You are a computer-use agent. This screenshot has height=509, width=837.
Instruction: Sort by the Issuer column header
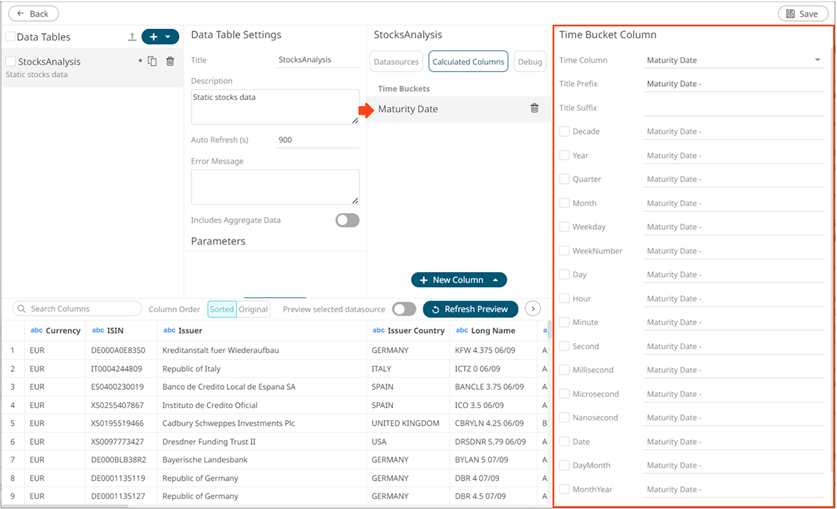[x=262, y=330]
